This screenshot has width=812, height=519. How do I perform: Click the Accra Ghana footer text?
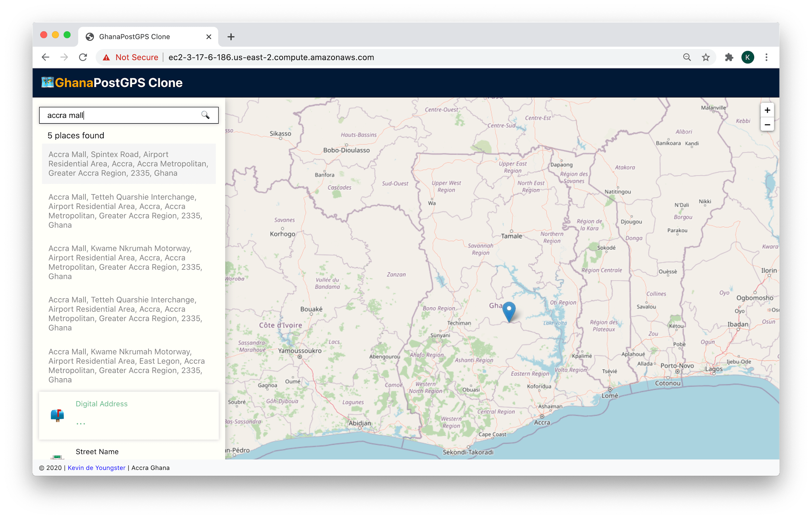tap(150, 467)
